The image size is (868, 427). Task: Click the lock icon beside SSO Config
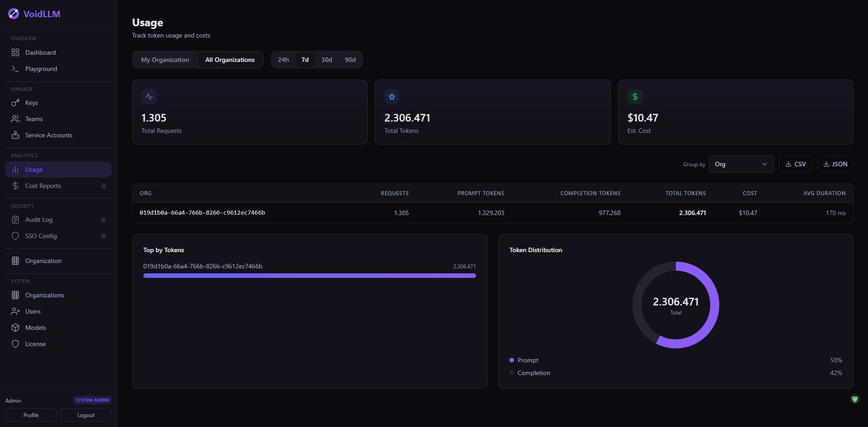(x=104, y=236)
